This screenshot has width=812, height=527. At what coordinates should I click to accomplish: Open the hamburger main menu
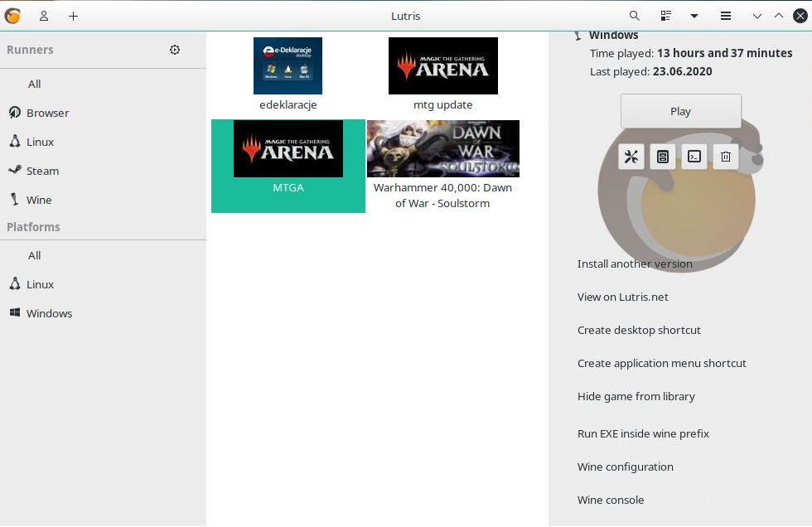pyautogui.click(x=726, y=16)
